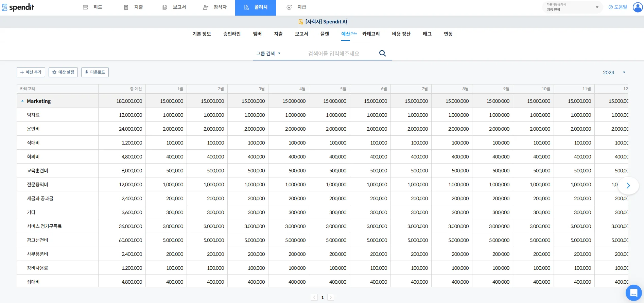Open the 그룹 검색 dropdown
The height and width of the screenshot is (303, 644).
(x=268, y=53)
